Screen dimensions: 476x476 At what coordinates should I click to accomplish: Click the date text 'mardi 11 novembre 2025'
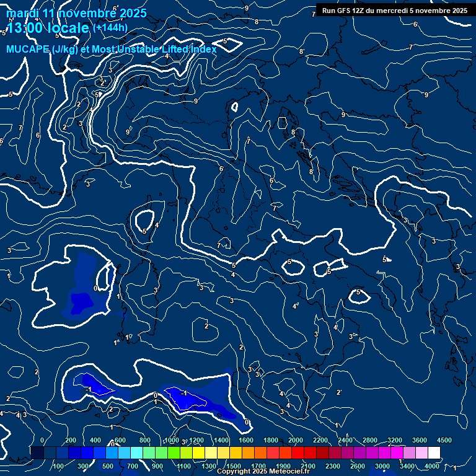tap(76, 13)
